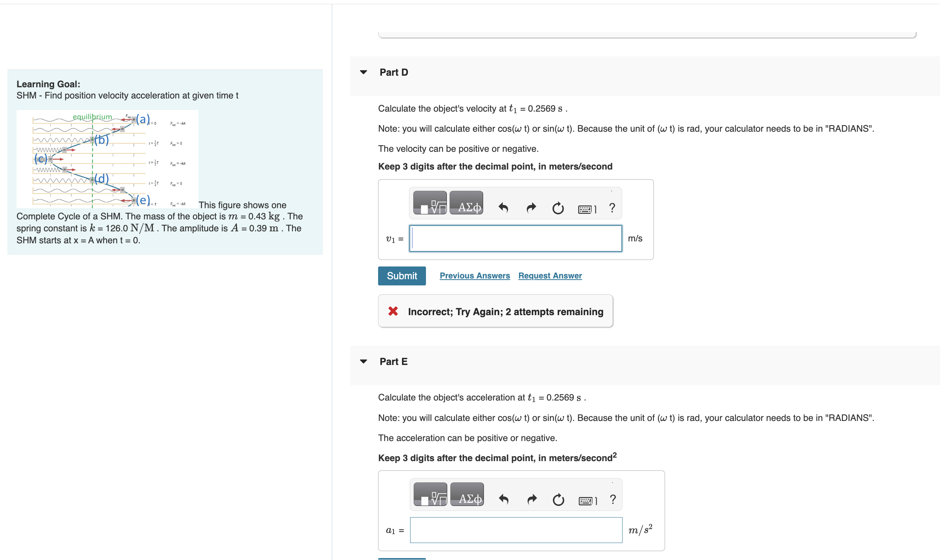This screenshot has width=940, height=560.
Task: Undo an edit in Part E answer toolbar
Action: (504, 499)
